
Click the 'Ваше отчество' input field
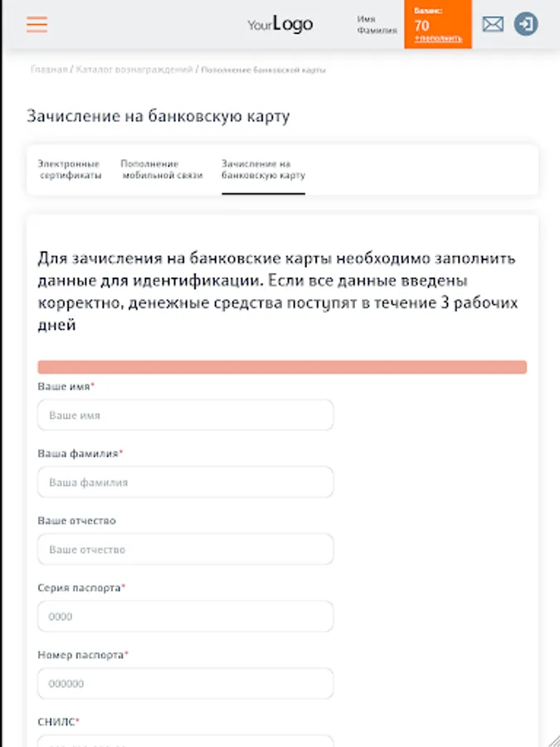pos(185,549)
